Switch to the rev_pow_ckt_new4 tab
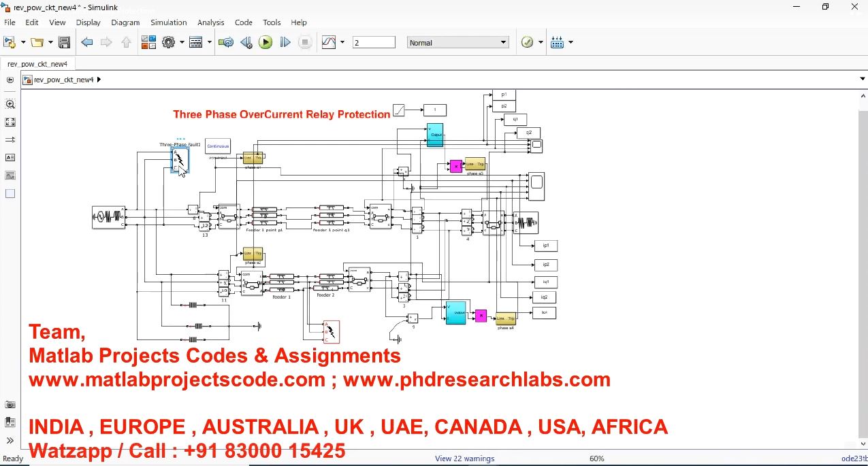Screen dimensions: 868x466 (x=37, y=64)
